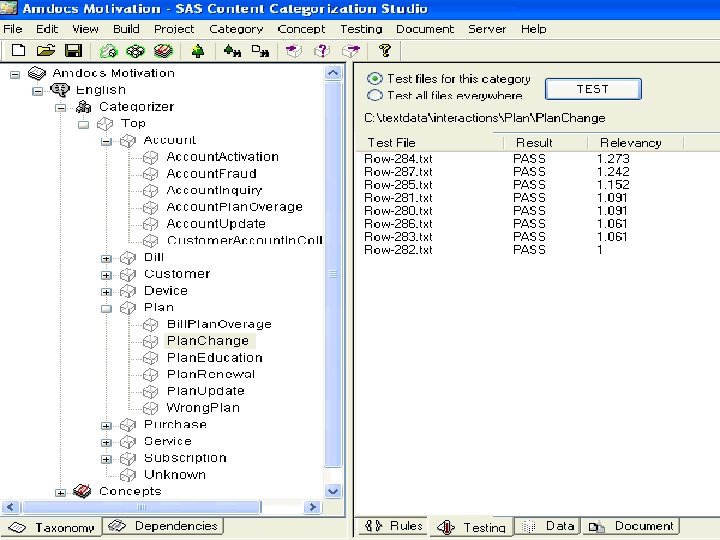Switch to the Dependencies tab
Screen dimensions: 720x540
point(163,526)
